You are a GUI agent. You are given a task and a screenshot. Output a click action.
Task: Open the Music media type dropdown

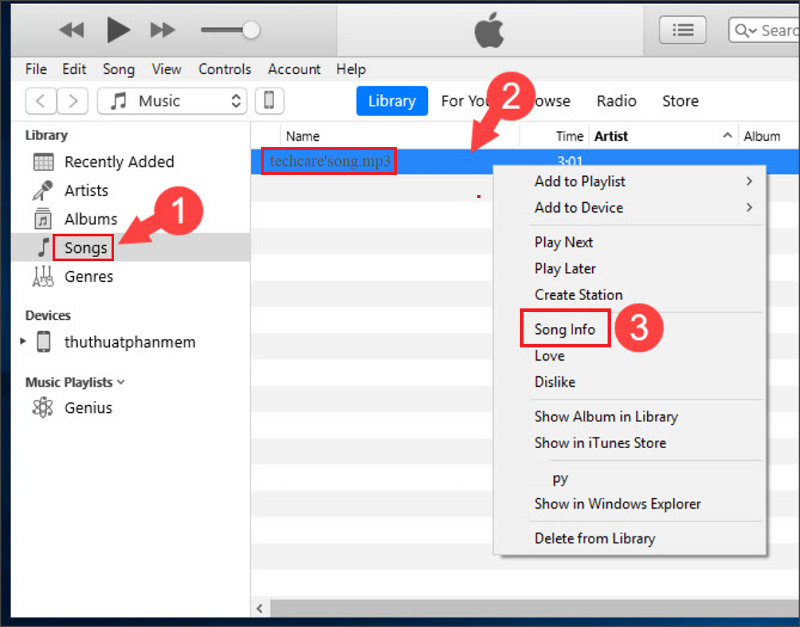178,101
